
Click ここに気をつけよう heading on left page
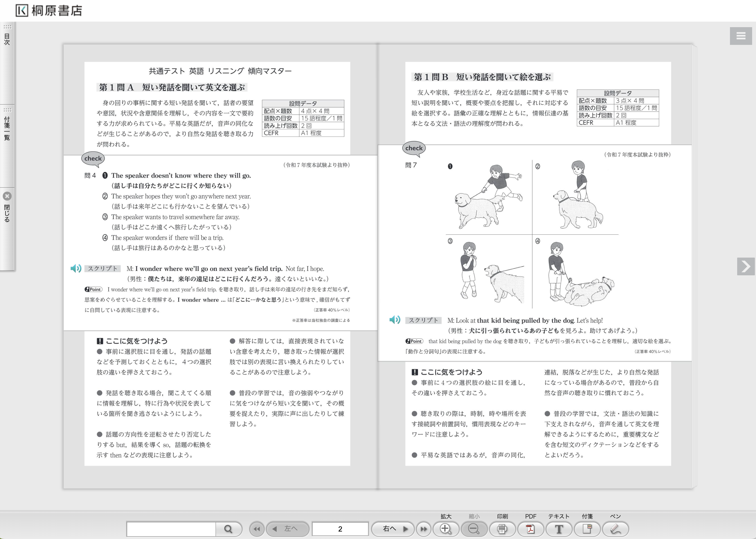132,341
